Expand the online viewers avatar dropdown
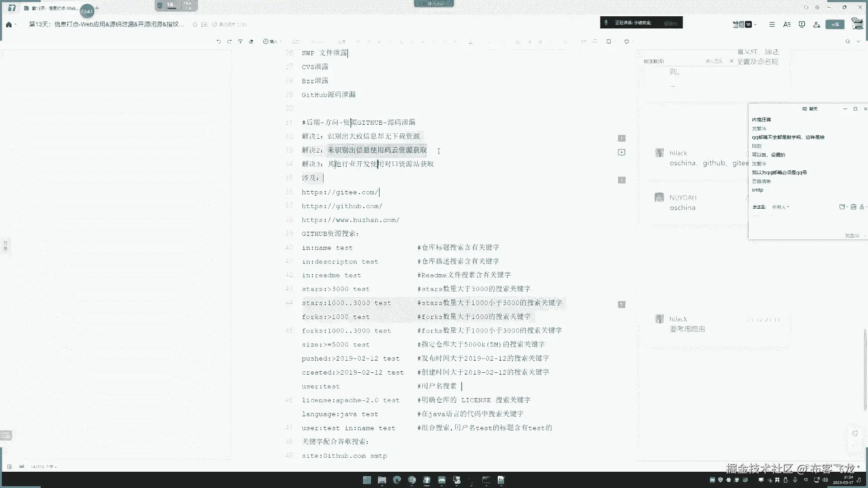Image resolution: width=868 pixels, height=488 pixels. (x=755, y=24)
